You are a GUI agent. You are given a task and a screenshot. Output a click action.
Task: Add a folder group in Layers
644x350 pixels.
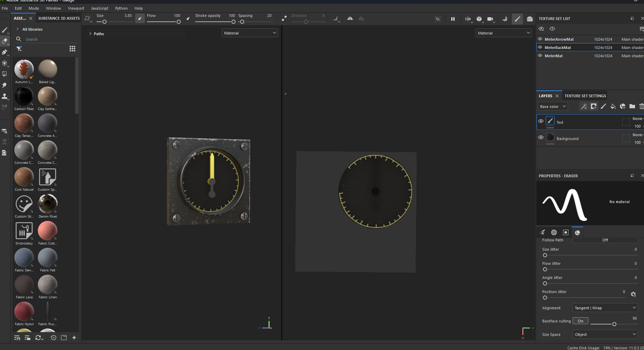pyautogui.click(x=632, y=107)
